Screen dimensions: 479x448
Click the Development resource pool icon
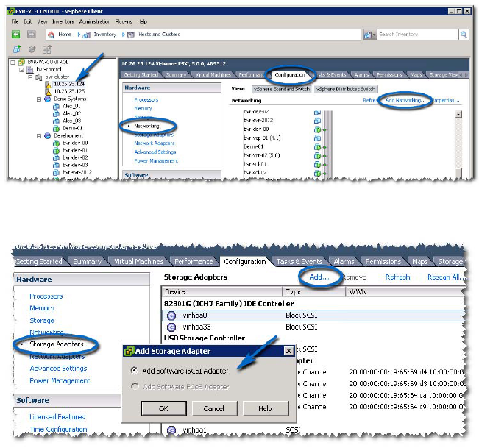pos(48,135)
